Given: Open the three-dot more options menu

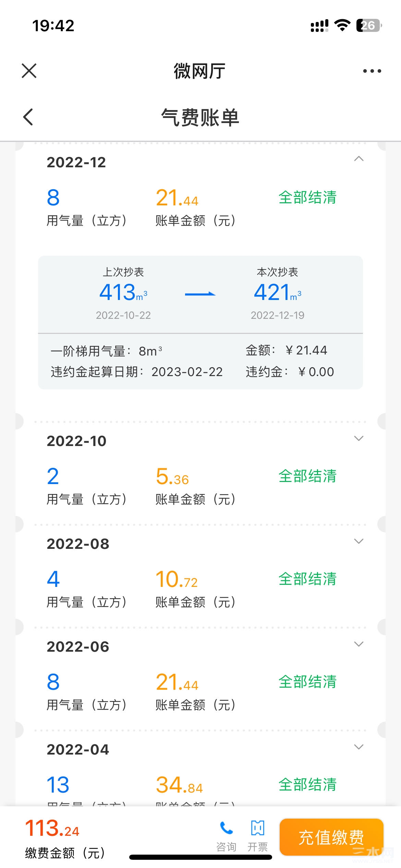Looking at the screenshot, I should (372, 71).
